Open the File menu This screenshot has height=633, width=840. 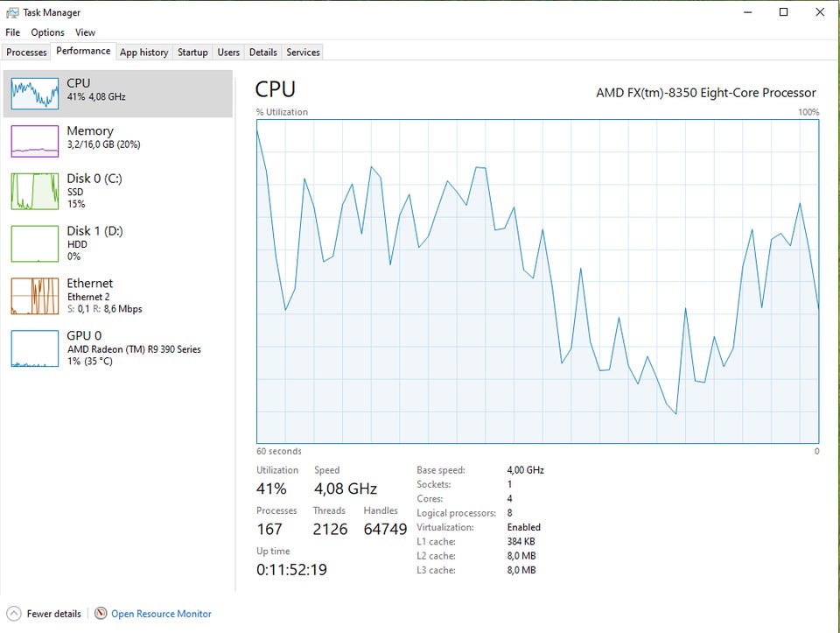tap(13, 32)
